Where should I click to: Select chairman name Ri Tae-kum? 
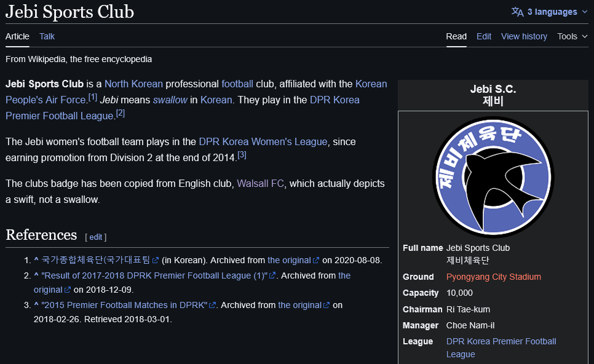click(x=468, y=309)
